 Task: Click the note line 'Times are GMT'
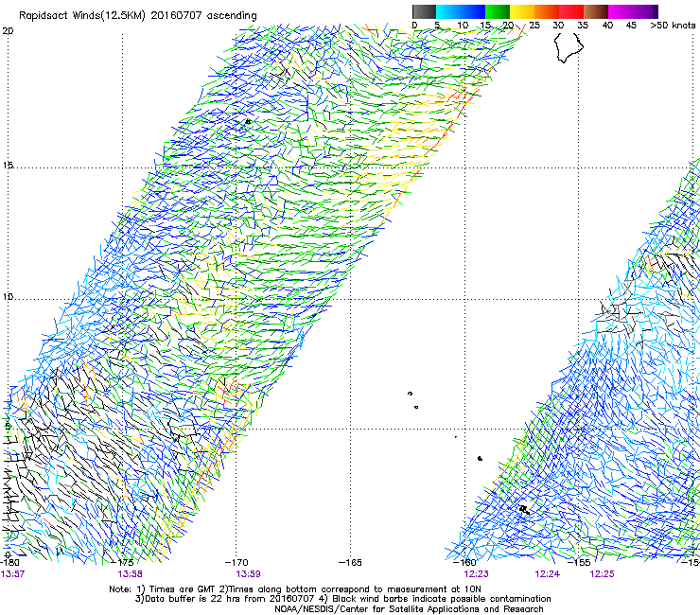(182, 589)
